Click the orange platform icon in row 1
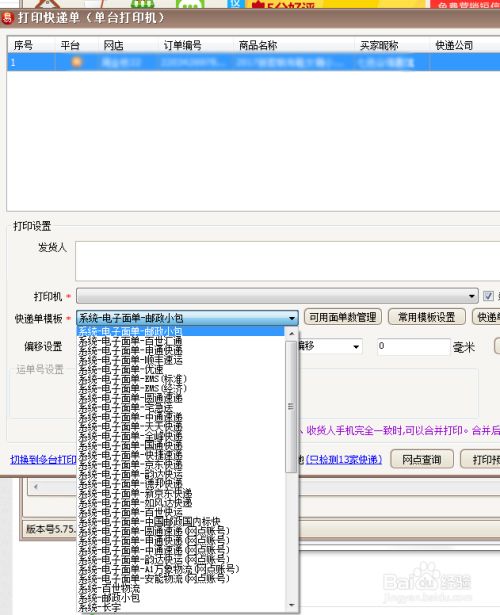 [x=76, y=62]
